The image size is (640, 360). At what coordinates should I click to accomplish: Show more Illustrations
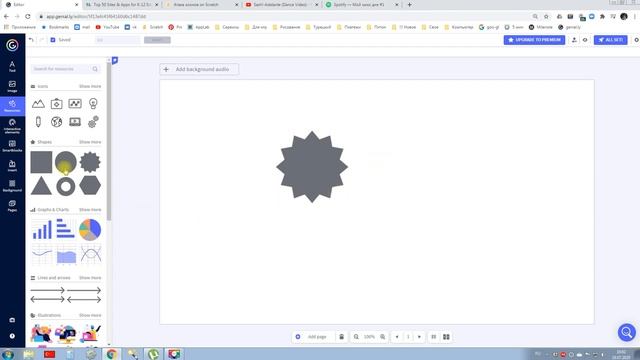coord(90,316)
